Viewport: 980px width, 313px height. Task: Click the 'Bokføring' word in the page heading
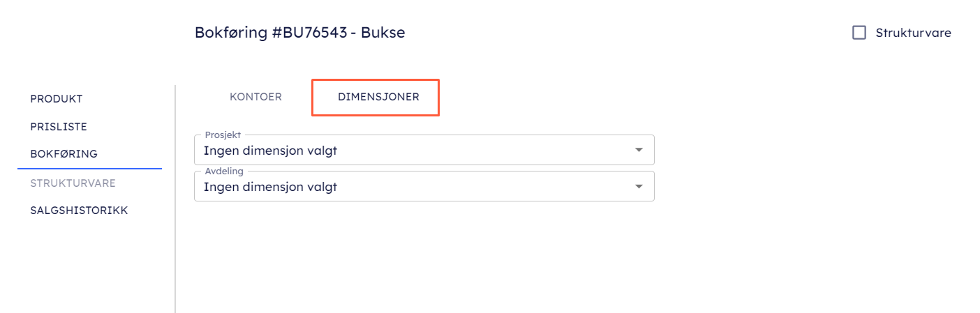tap(230, 33)
